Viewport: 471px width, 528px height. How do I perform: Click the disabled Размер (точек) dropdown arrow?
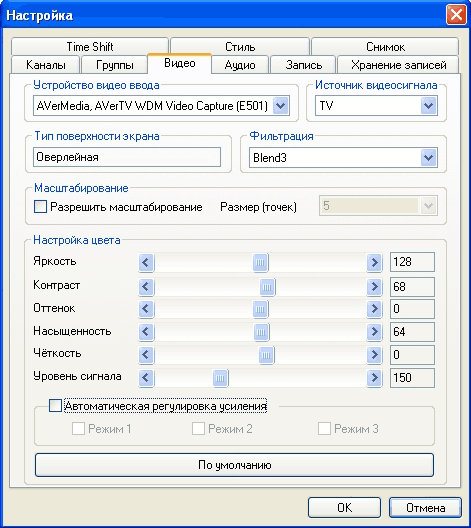point(429,206)
